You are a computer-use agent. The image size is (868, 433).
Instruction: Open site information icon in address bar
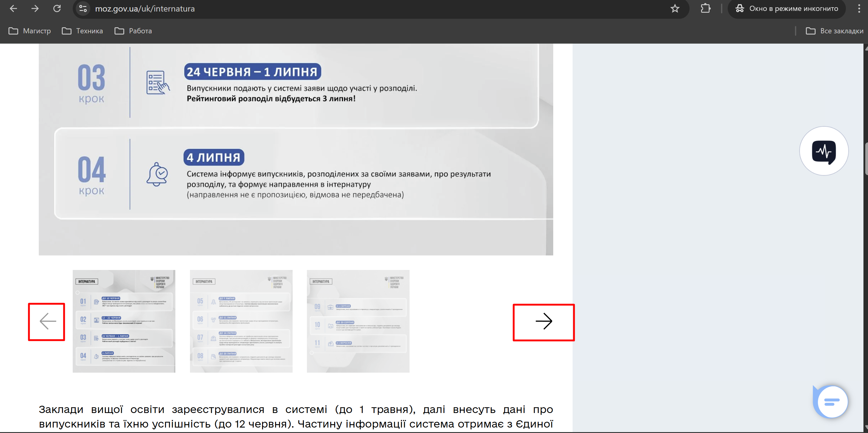[x=83, y=9]
